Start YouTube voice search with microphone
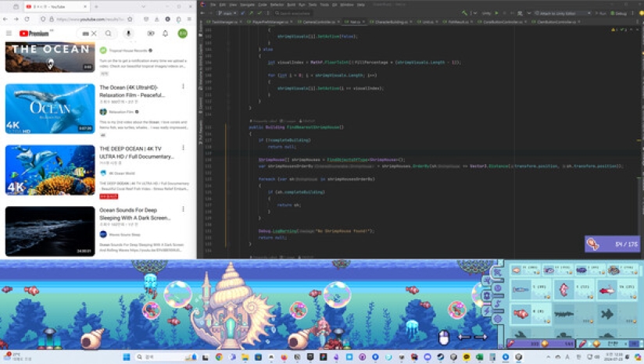This screenshot has height=364, width=644. pyautogui.click(x=128, y=34)
